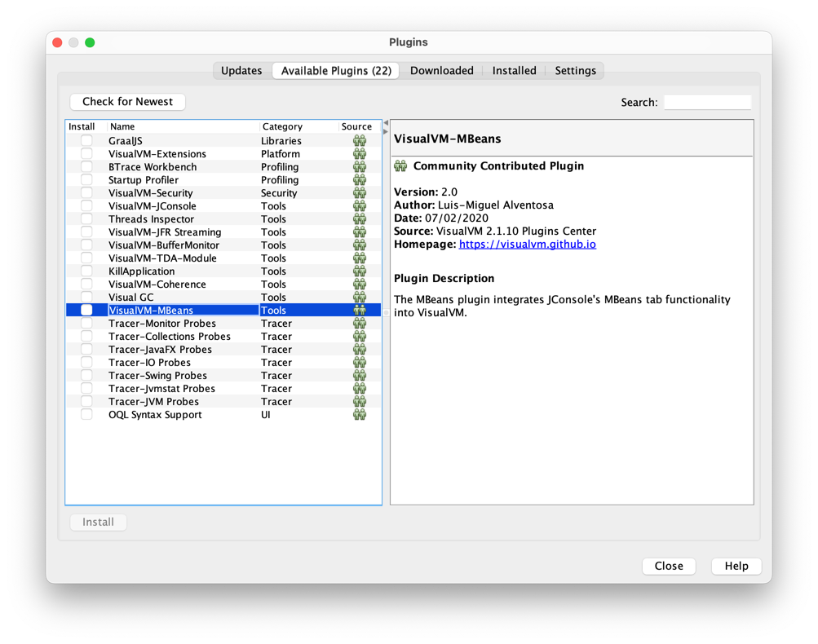The image size is (818, 644).
Task: Switch to the Installed tab
Action: 514,70
